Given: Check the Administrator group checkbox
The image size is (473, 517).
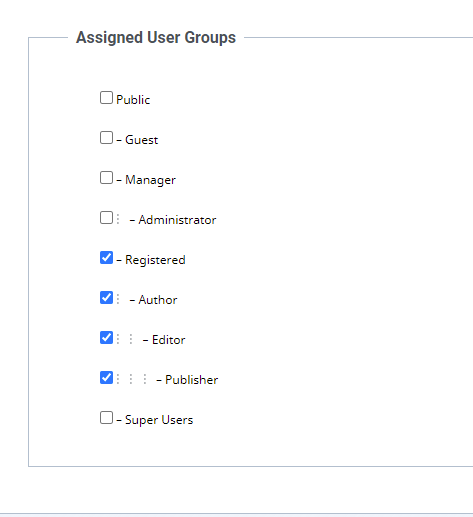Looking at the screenshot, I should 106,217.
